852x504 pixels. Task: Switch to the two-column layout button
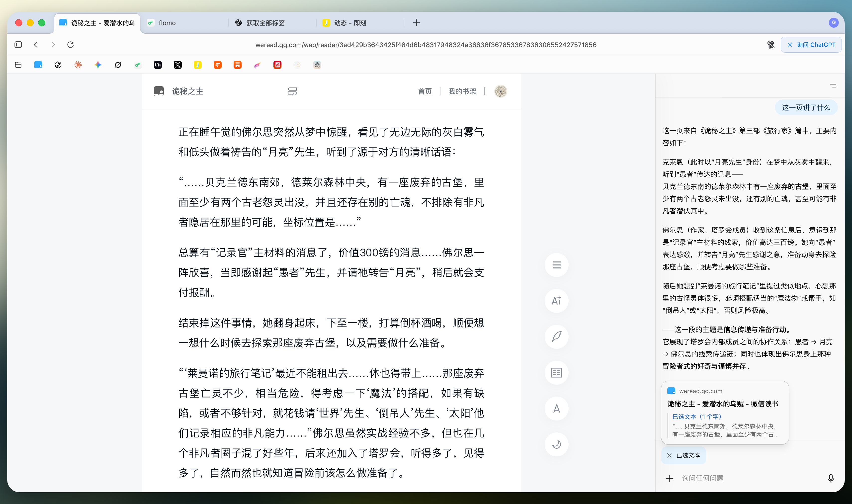coord(556,373)
